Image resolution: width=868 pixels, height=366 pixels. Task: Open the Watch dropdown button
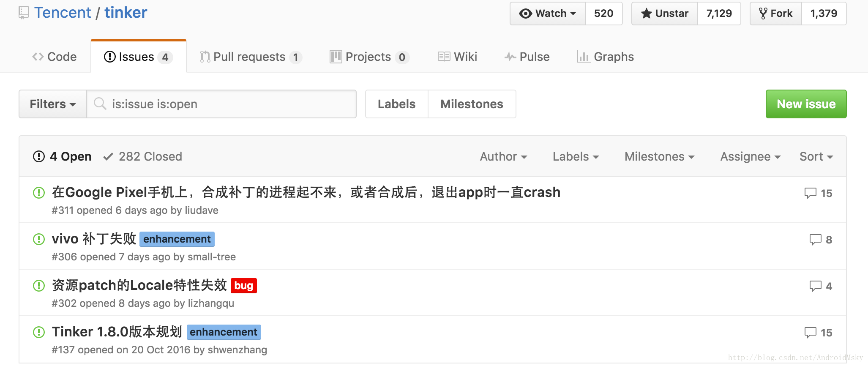click(548, 14)
